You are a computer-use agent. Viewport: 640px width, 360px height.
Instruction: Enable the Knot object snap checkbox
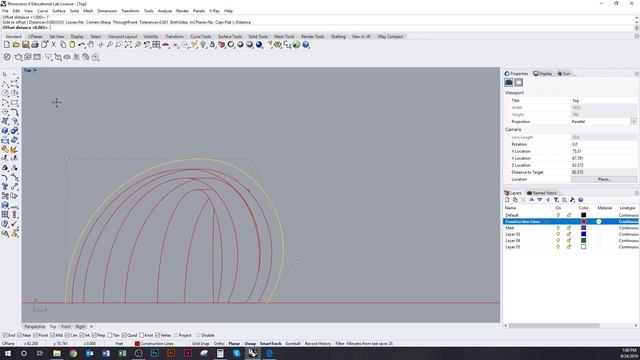coord(141,336)
